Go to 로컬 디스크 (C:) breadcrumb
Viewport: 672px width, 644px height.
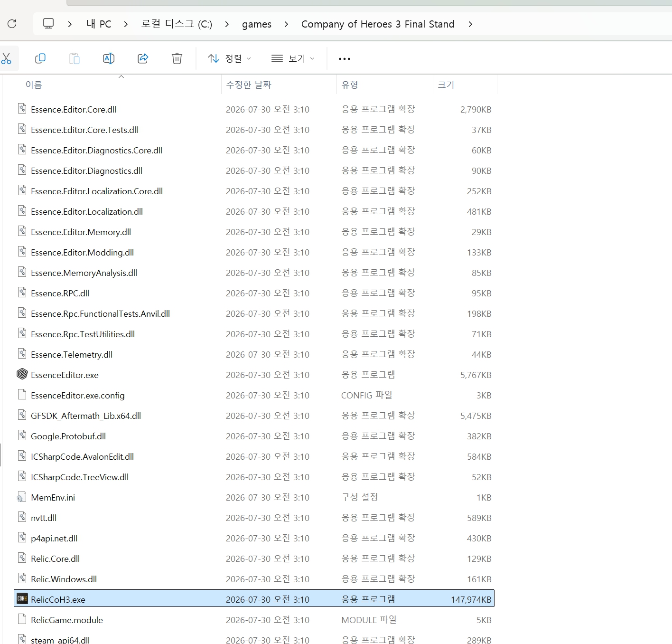coord(177,24)
